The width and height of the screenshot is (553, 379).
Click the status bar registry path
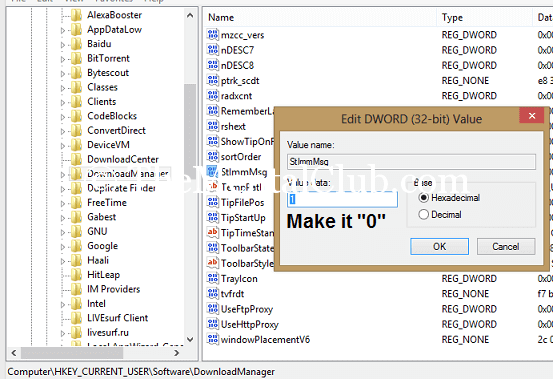141,372
